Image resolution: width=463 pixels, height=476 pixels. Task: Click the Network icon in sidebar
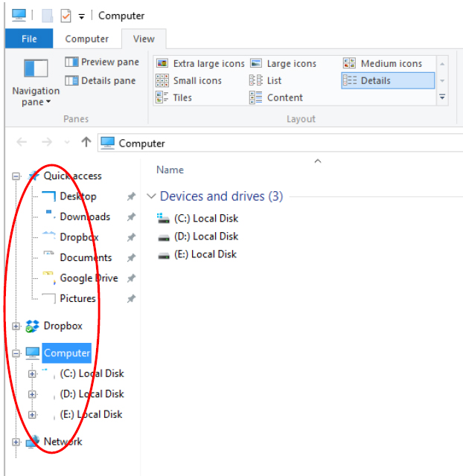tap(32, 442)
